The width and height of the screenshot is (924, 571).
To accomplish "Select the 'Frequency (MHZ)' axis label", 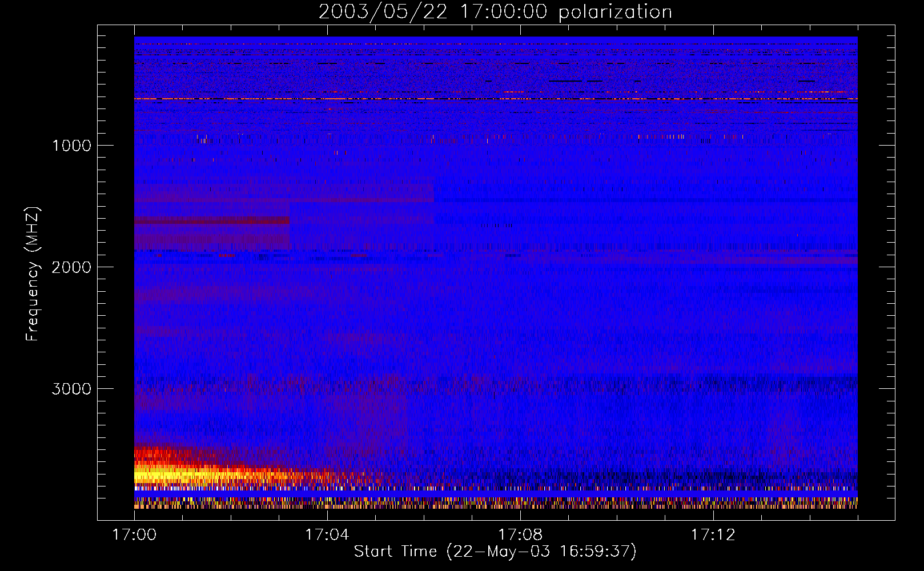I will click(x=33, y=274).
